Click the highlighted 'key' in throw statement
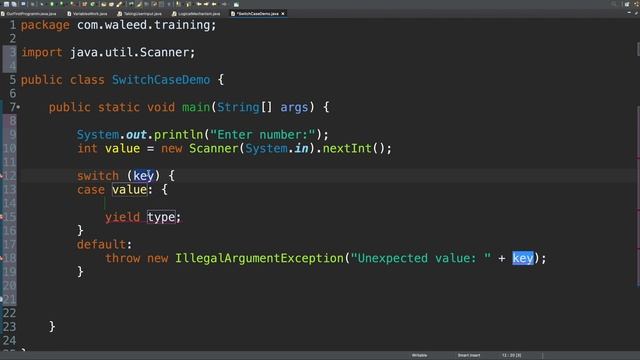Screen dimensions: 640x360 click(x=523, y=258)
